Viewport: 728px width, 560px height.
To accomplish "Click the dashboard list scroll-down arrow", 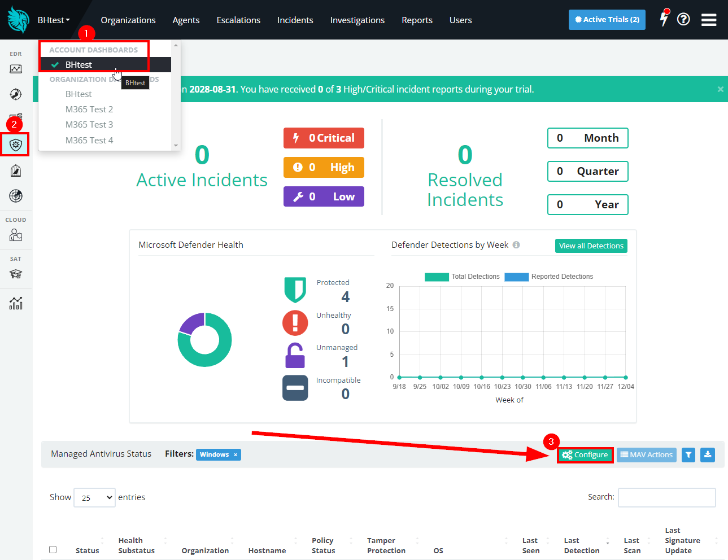I will click(176, 146).
